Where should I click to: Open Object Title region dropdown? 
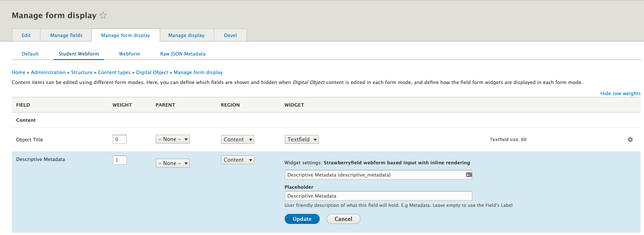[237, 140]
